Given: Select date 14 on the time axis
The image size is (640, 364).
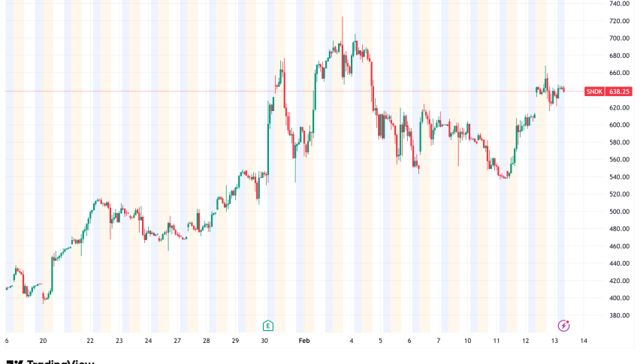Looking at the screenshot, I should pyautogui.click(x=584, y=340).
